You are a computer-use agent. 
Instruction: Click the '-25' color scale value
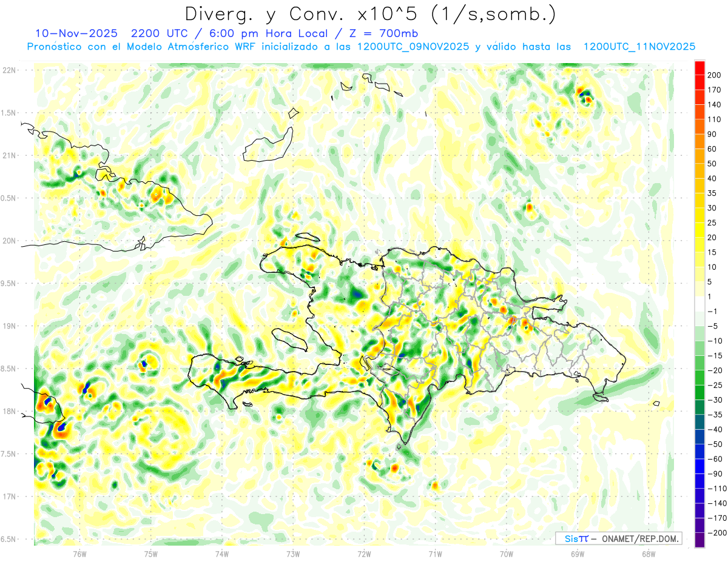[x=715, y=385]
